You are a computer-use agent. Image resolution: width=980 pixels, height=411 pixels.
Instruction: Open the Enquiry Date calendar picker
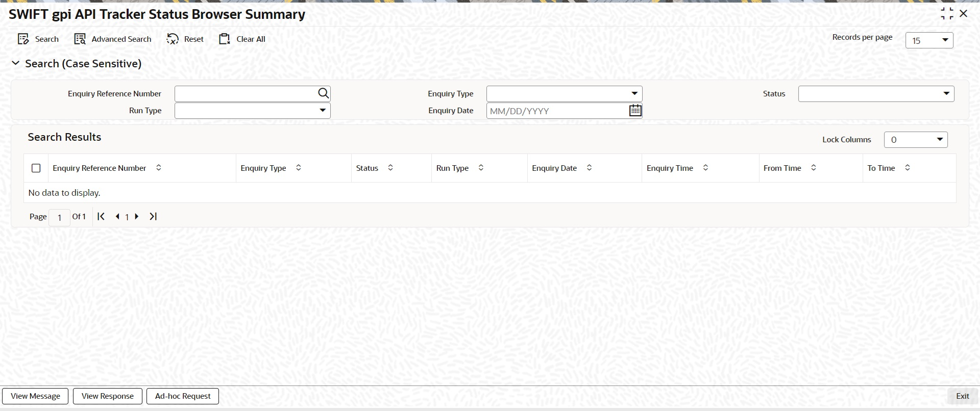(635, 110)
